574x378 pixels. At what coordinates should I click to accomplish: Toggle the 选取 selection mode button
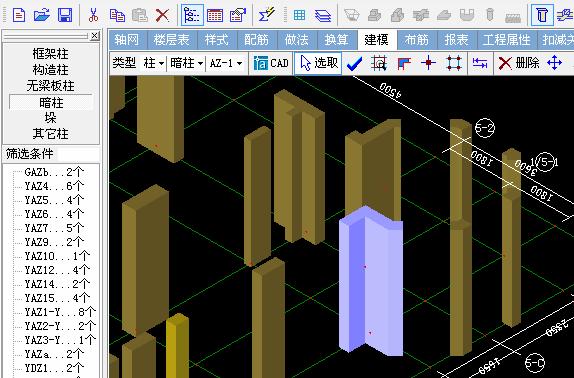(318, 63)
